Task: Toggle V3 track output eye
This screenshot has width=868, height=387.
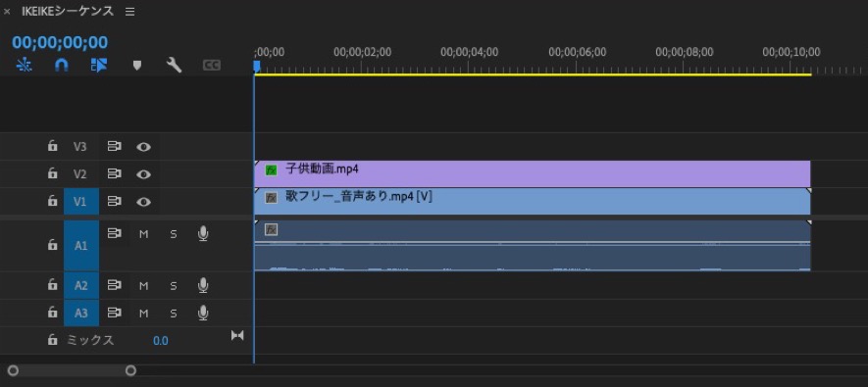Action: coord(144,147)
